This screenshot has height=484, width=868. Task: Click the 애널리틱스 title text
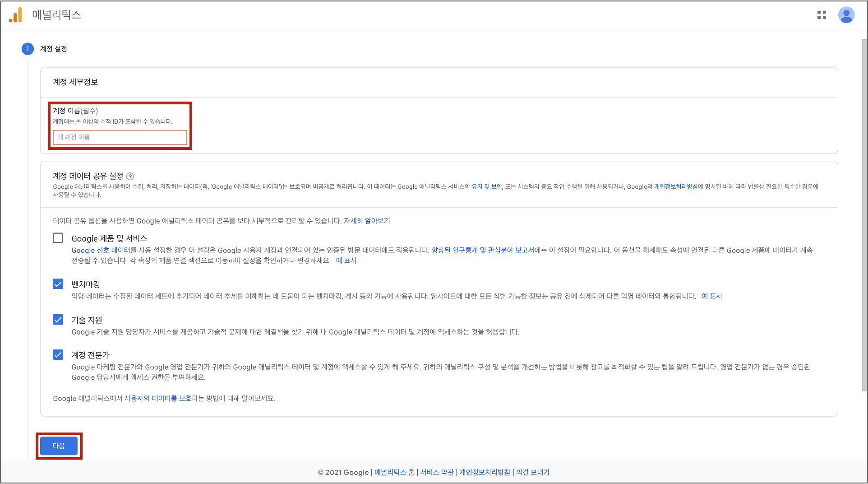pyautogui.click(x=56, y=15)
